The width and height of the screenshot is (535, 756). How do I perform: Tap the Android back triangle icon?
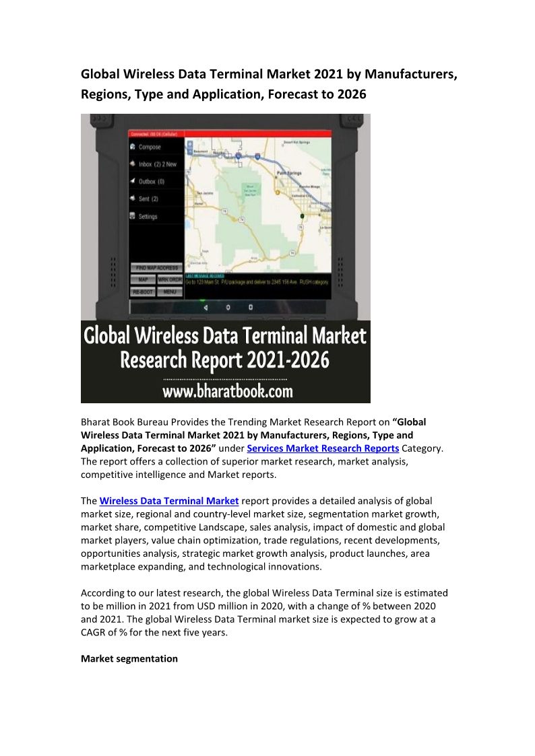206,307
